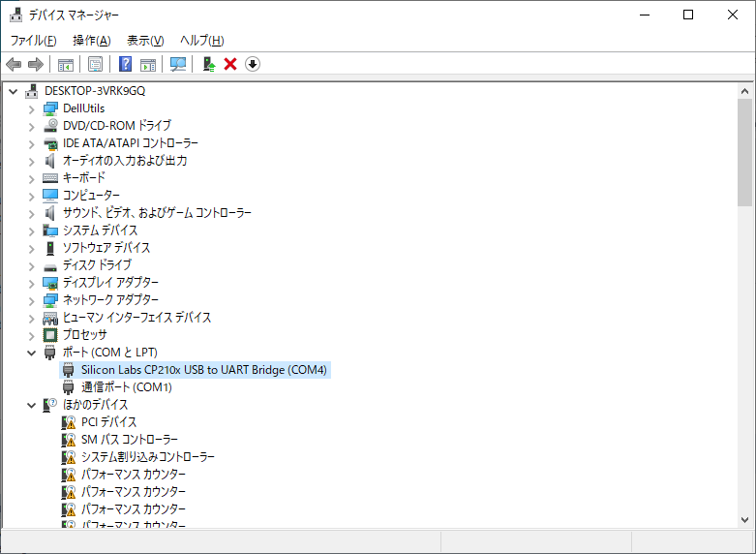Open the Properties toolbar icon
Screen dimensions: 756x554
coord(96,64)
